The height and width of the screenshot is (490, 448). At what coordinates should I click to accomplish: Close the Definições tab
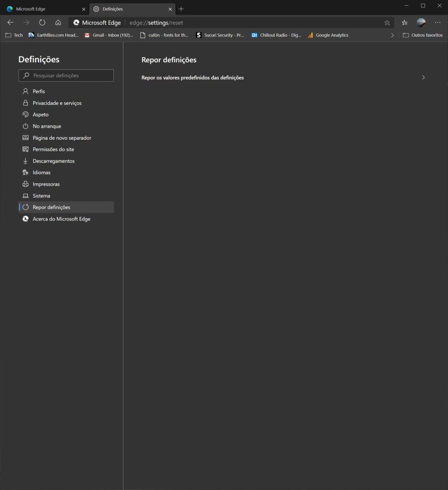pos(170,9)
